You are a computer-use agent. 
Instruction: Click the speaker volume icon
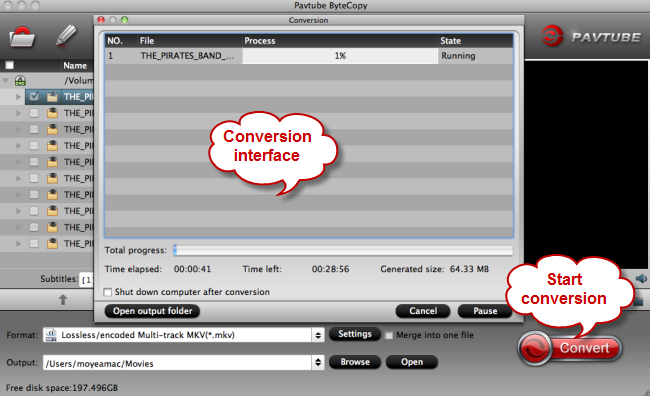click(641, 278)
